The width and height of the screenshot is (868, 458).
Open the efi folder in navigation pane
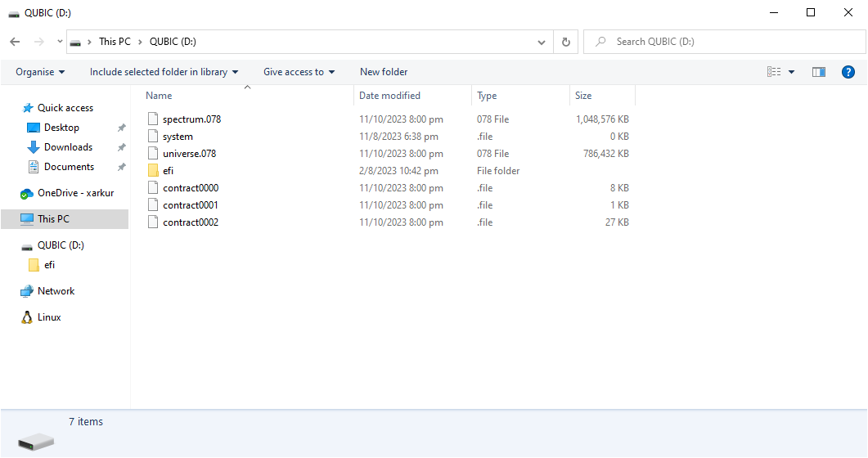coord(49,265)
